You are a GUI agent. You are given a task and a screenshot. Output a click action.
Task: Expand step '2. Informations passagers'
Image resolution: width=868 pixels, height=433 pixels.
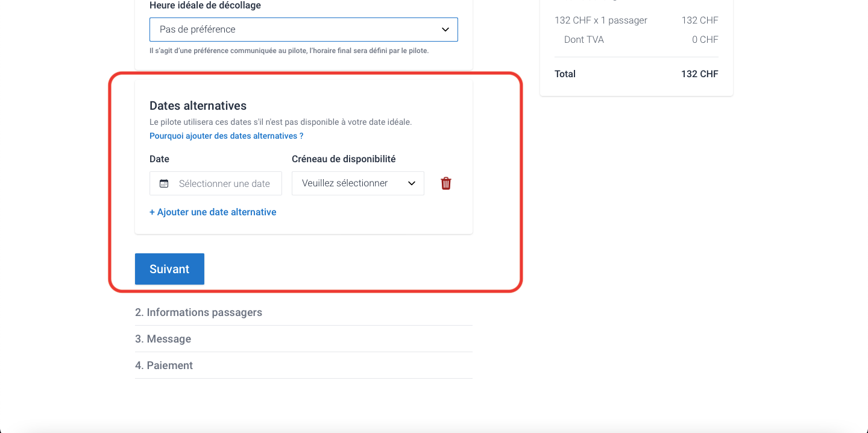coord(304,312)
